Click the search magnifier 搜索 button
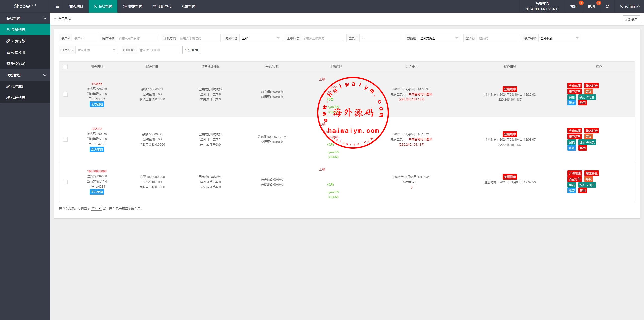The image size is (644, 320). point(192,50)
